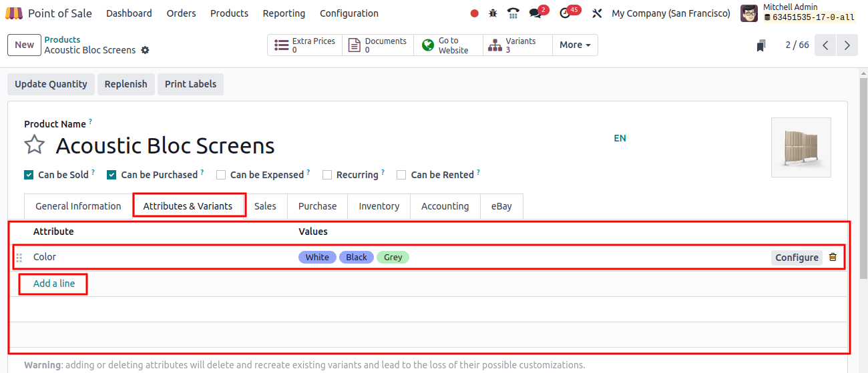Select the Grey color tag
The width and height of the screenshot is (868, 373).
pos(393,257)
